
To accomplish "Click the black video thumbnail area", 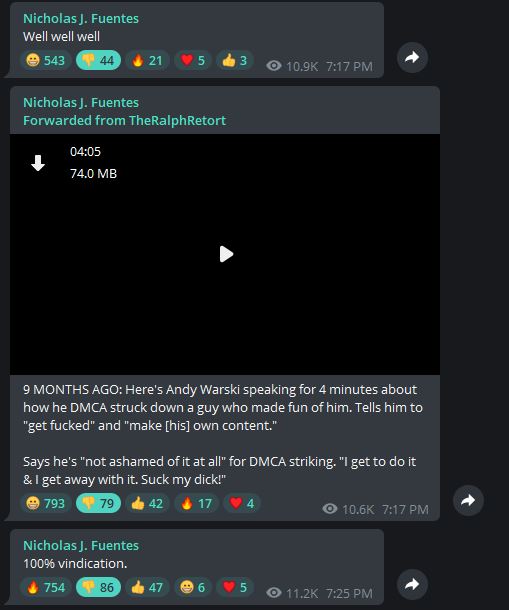I will (225, 254).
